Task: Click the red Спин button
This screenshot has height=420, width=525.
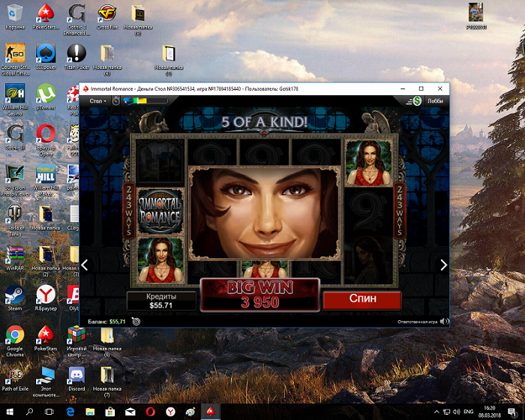Action: click(x=362, y=299)
